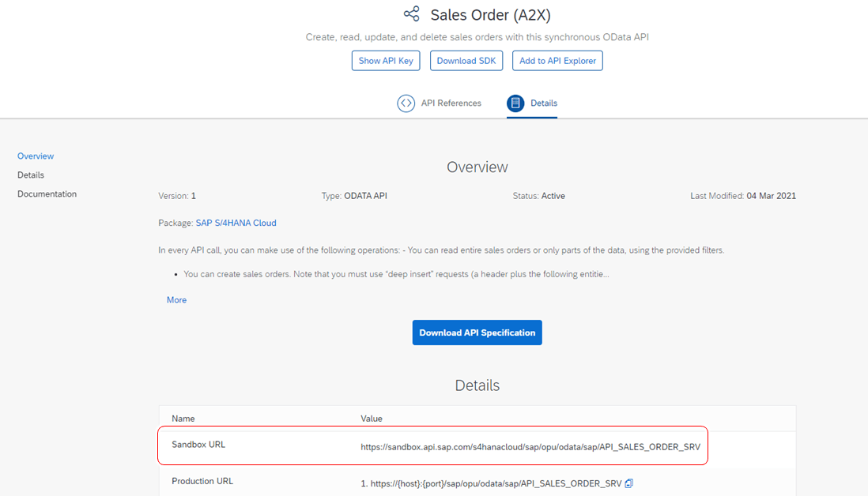Go to Overview in the left sidebar
This screenshot has width=868, height=496.
(x=36, y=156)
